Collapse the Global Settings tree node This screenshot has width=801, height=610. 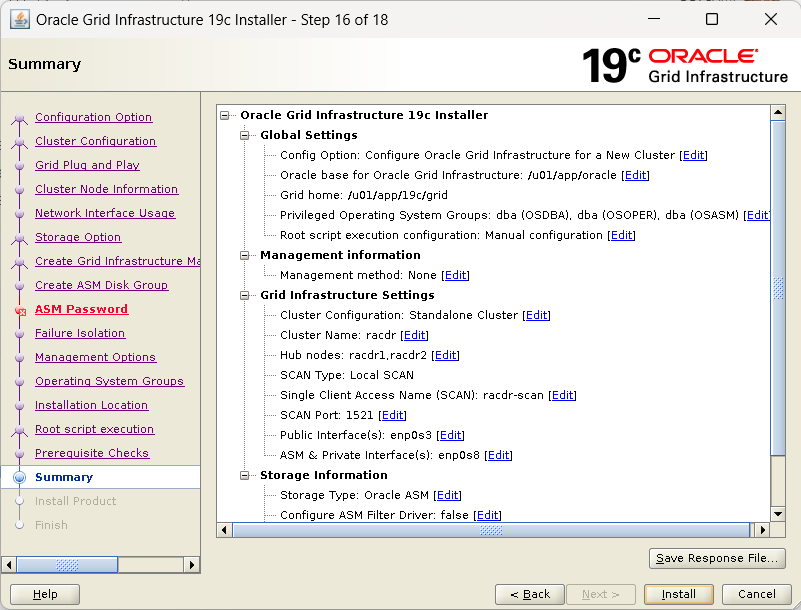(x=245, y=135)
